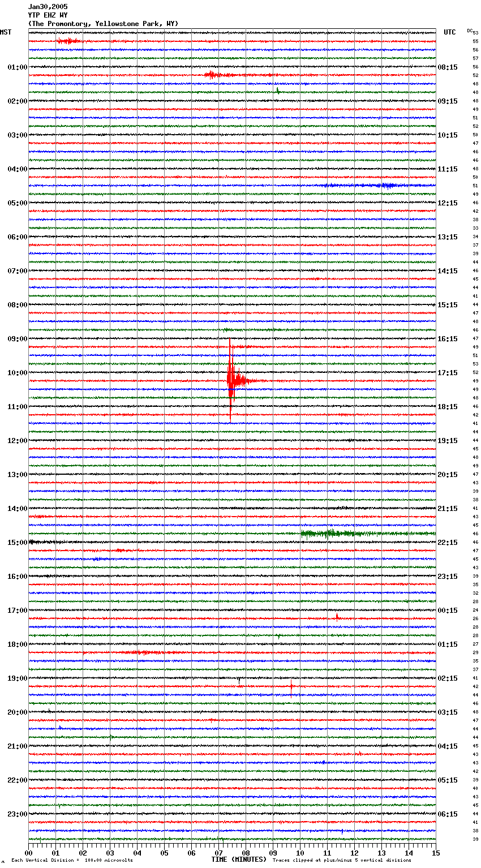Click minute tick label 09 on bottom axis
The width and height of the screenshot is (481, 868).
pos(273,853)
